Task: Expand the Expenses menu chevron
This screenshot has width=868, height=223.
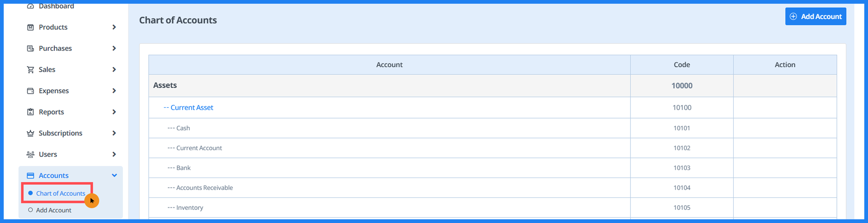Action: (x=114, y=91)
